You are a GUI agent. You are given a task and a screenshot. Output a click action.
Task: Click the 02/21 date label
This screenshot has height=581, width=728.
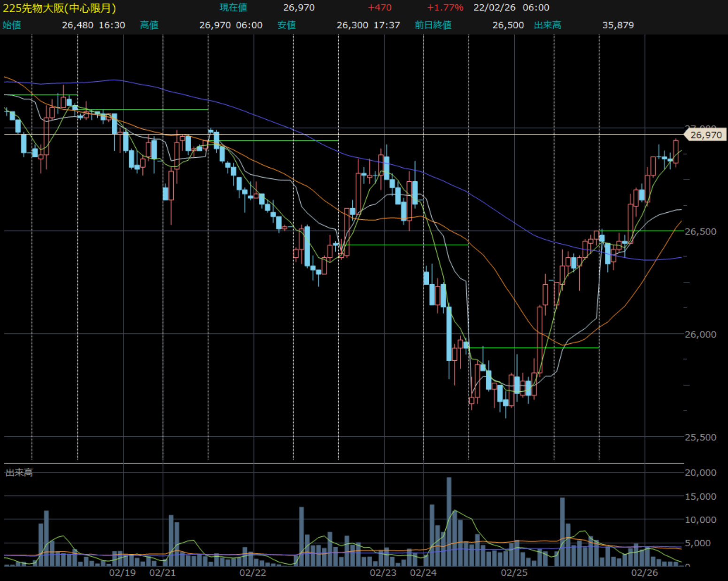[x=163, y=573]
